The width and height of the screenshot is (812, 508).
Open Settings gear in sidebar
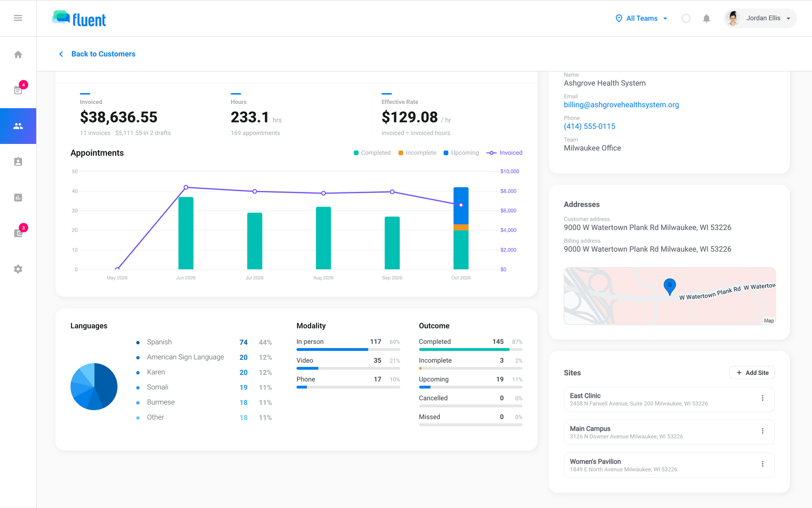[x=18, y=269]
